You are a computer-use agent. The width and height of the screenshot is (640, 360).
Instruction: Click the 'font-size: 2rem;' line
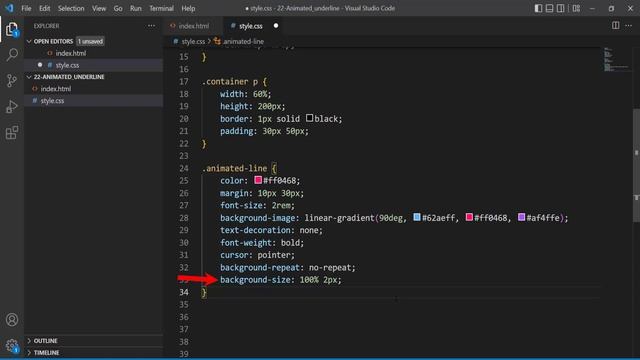tap(257, 205)
